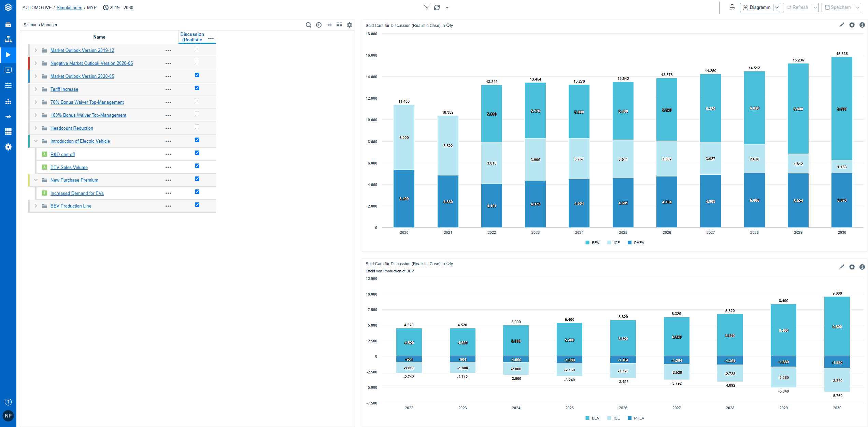Image resolution: width=868 pixels, height=427 pixels.
Task: Open the Szenario-Manager list view icon
Action: coord(339,25)
